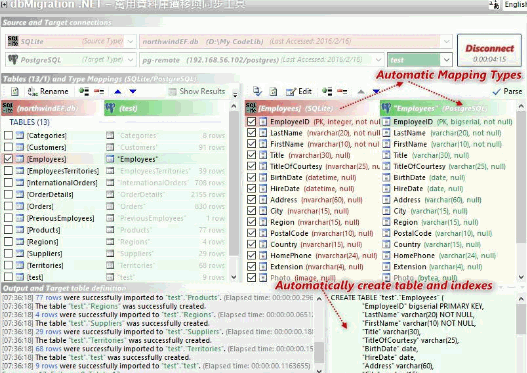Click refresh tables icon left of Rename
Screen dimensions: 527x373
coord(14,91)
